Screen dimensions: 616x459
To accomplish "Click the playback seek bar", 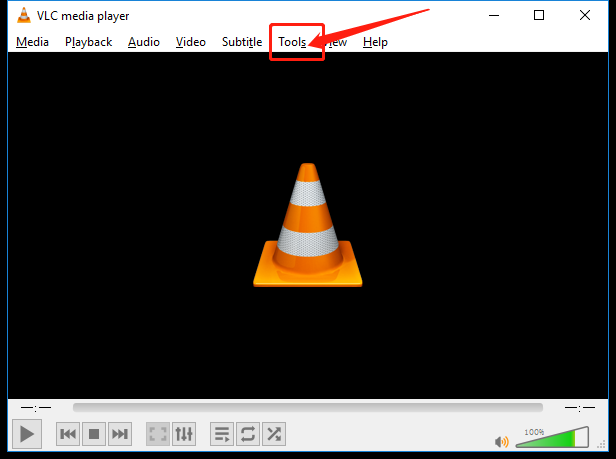I will pyautogui.click(x=308, y=408).
